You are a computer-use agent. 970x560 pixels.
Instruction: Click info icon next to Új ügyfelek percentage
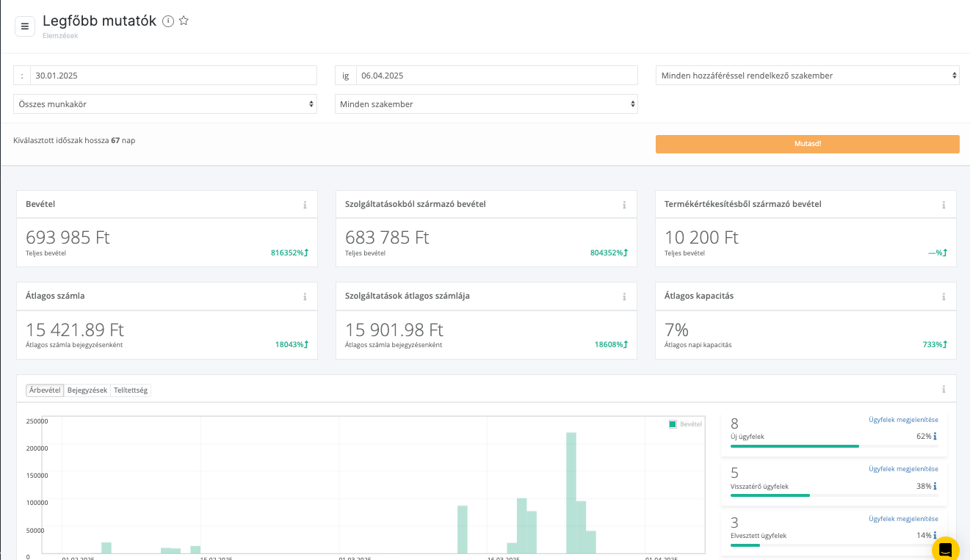935,437
